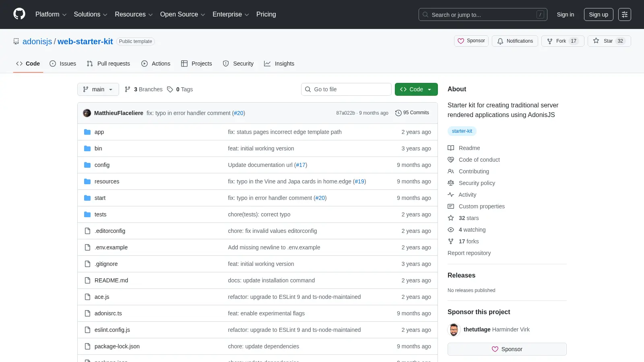Image resolution: width=644 pixels, height=362 pixels.
Task: Click the thetutlage avatar image
Action: pos(454,330)
